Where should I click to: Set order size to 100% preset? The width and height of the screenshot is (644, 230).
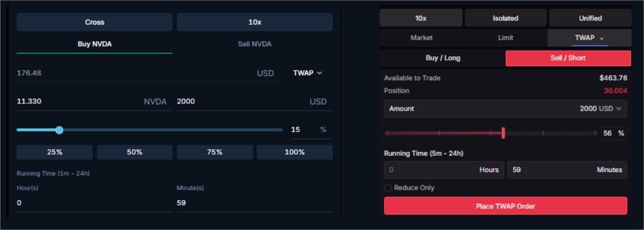coord(294,152)
